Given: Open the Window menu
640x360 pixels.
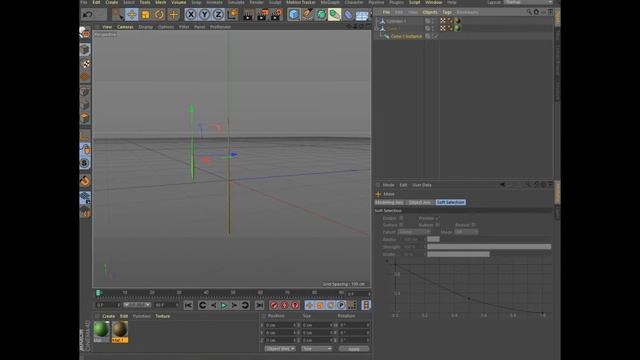Looking at the screenshot, I should 433,2.
